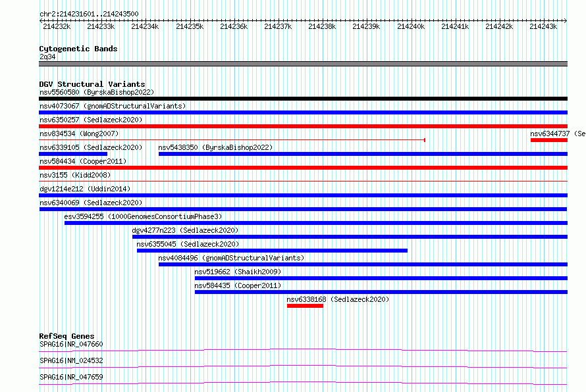586x392 pixels.
Task: Open the dgv4277n223 (Sedlazeck2020) label
Action: [185, 230]
